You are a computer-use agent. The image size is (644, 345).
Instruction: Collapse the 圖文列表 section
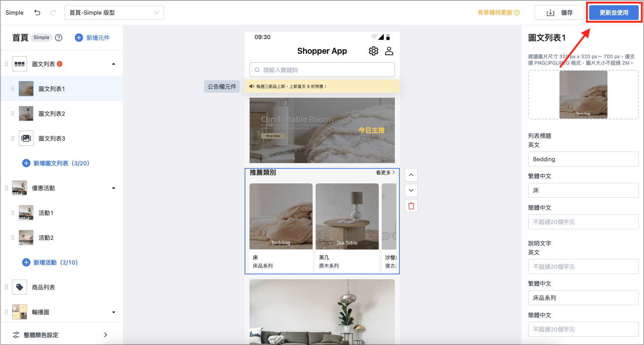(x=113, y=64)
